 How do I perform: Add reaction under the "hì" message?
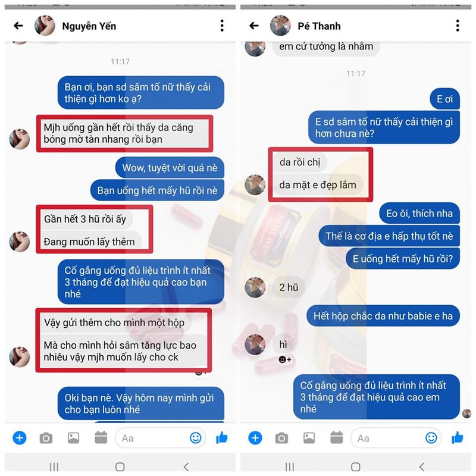click(285, 359)
